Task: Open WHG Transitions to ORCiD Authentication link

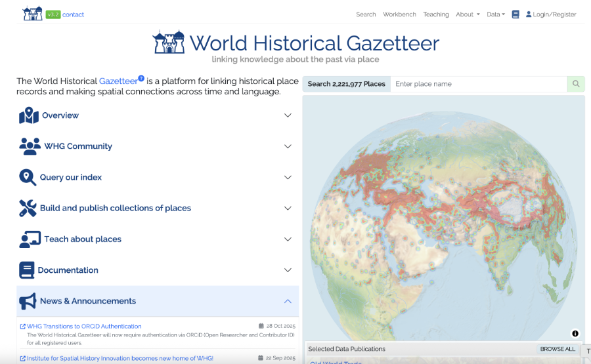Action: coord(84,327)
